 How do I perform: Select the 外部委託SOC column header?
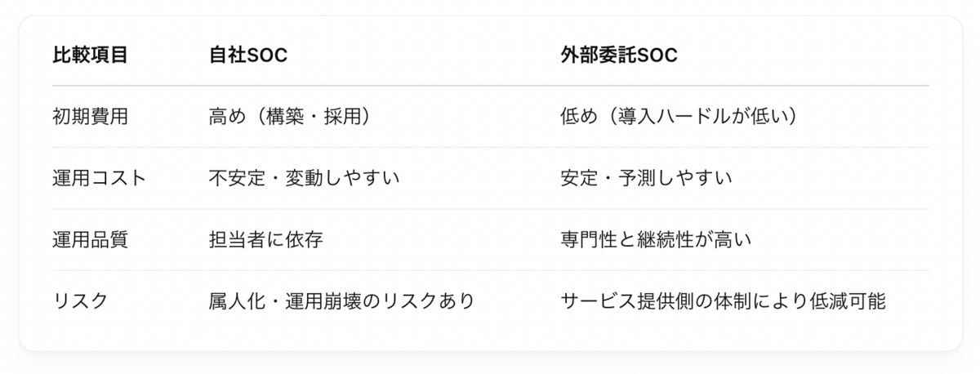[619, 56]
